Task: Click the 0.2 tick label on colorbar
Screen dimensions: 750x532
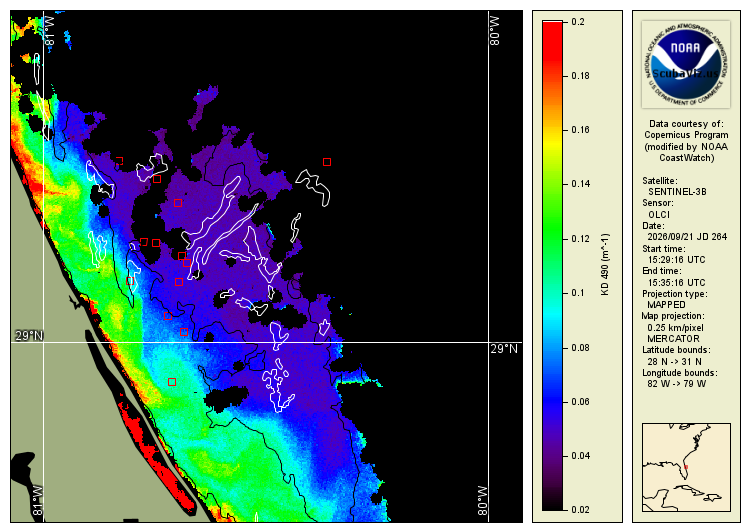Action: pos(578,22)
